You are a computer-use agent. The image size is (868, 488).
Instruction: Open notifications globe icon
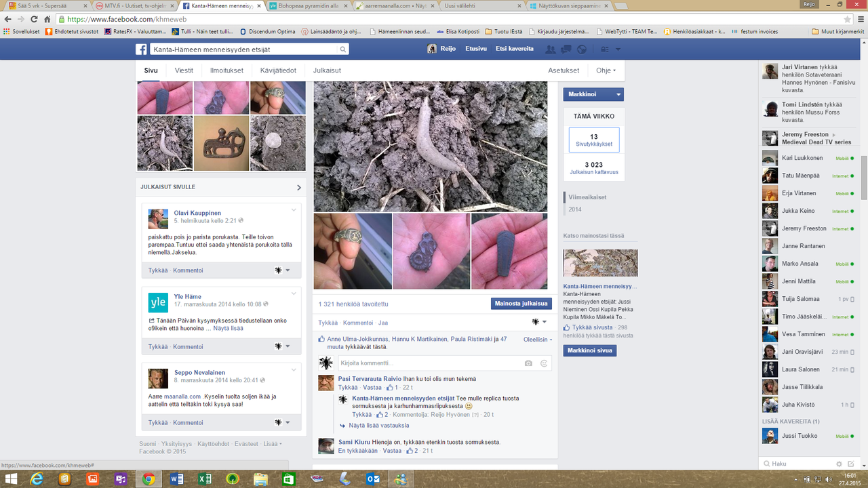[x=582, y=49]
